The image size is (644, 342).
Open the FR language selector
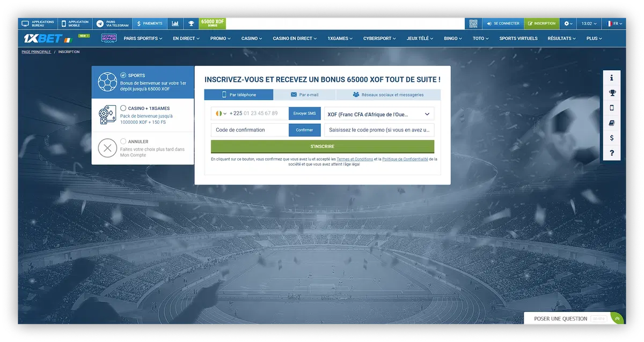(x=614, y=24)
